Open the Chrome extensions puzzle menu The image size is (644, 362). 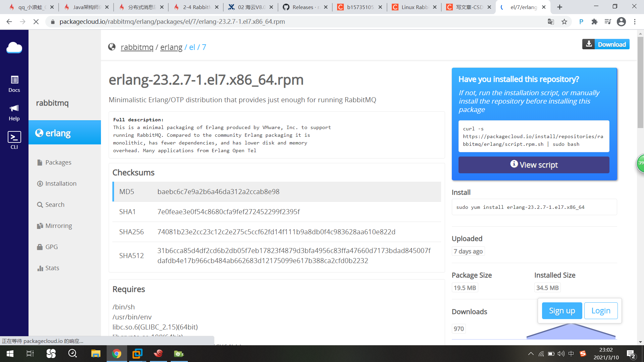tap(594, 21)
